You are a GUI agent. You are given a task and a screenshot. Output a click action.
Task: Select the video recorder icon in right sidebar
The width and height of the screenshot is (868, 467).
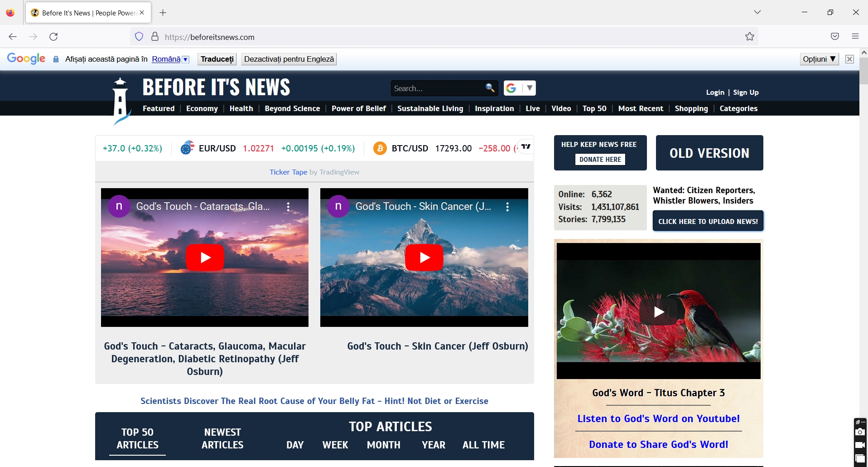click(860, 445)
